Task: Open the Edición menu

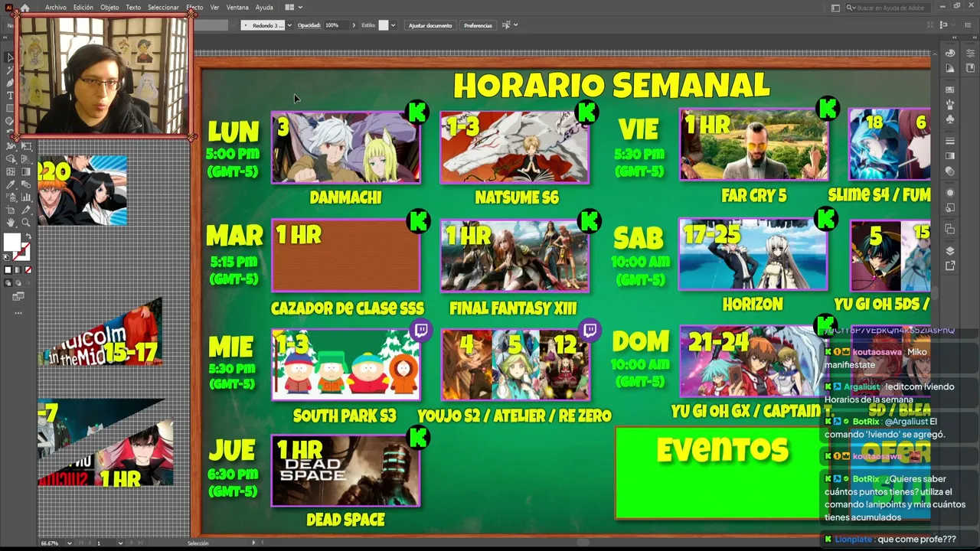Action: pos(83,8)
